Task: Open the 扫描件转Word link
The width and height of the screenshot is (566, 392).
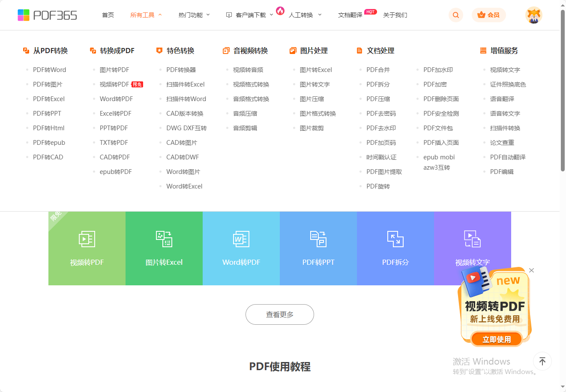Action: click(x=186, y=99)
